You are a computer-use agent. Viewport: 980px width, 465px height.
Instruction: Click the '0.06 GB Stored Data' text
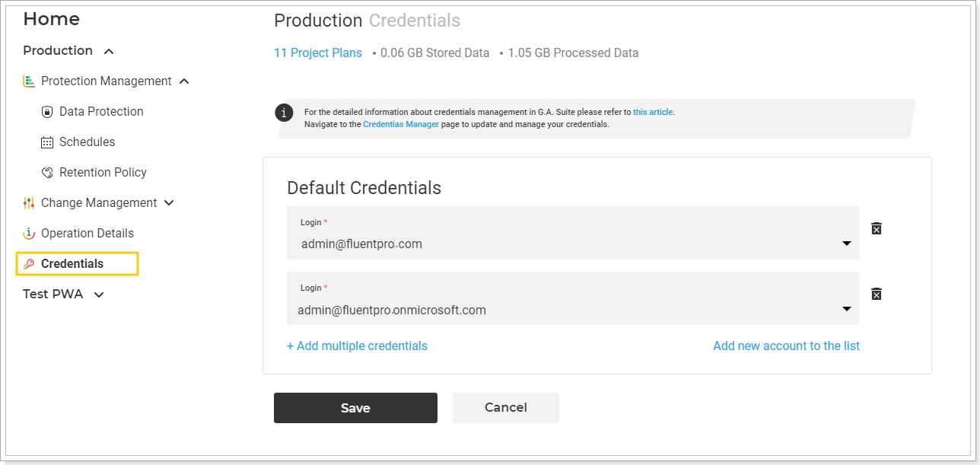pos(434,53)
